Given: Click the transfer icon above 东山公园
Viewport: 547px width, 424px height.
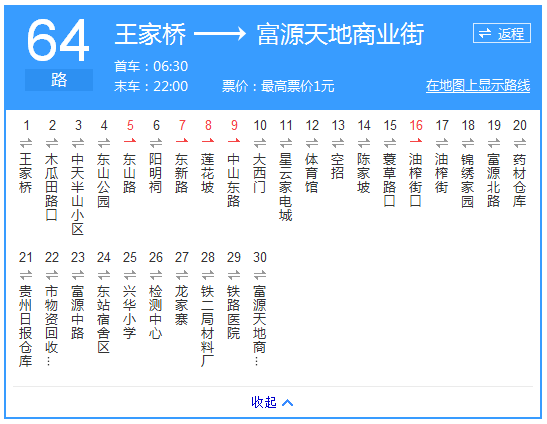Looking at the screenshot, I should point(104,143).
